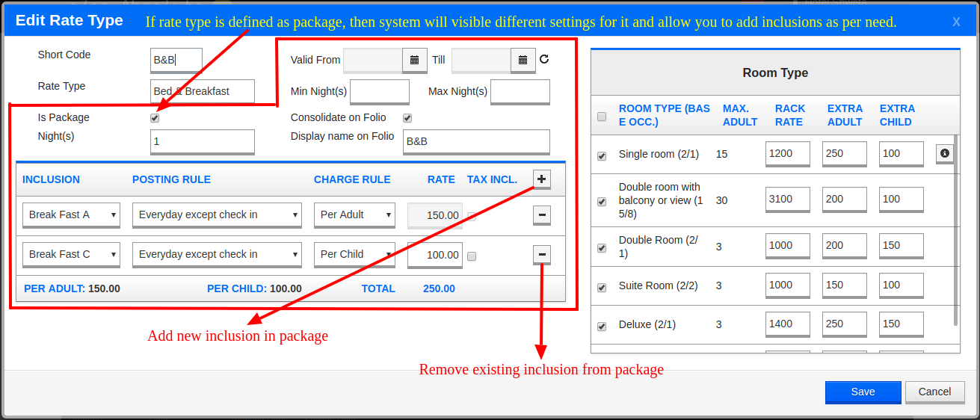Click the EXTRA ADULT column header
Image resolution: width=980 pixels, height=420 pixels.
[845, 115]
